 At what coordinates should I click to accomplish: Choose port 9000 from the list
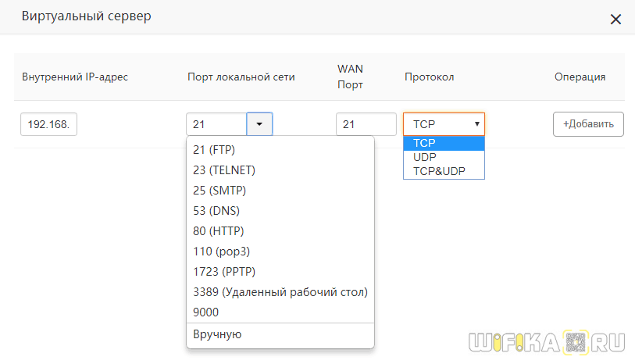click(x=206, y=312)
